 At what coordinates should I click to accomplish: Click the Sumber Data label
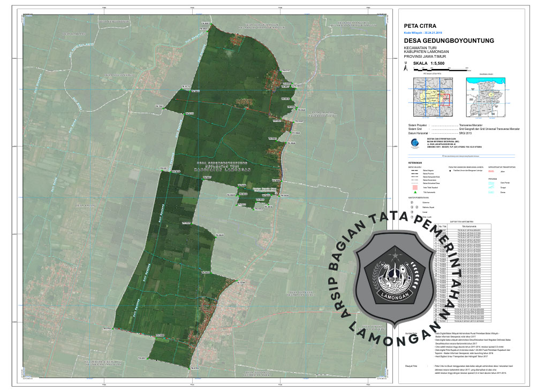pyautogui.click(x=411, y=332)
